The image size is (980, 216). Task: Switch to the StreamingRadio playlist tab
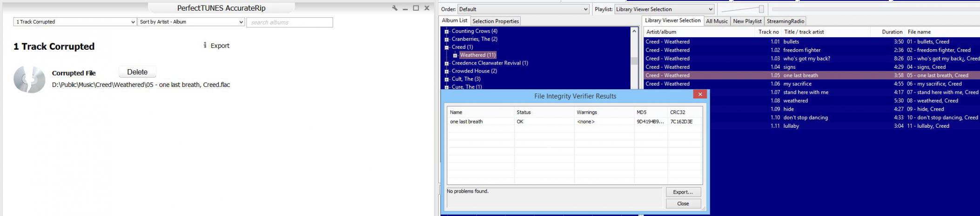coord(785,21)
